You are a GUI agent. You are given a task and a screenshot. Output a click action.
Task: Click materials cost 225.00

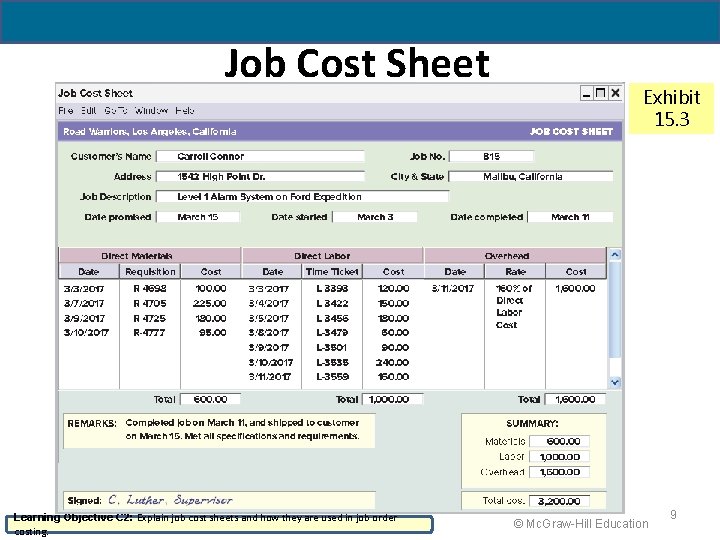(x=210, y=304)
